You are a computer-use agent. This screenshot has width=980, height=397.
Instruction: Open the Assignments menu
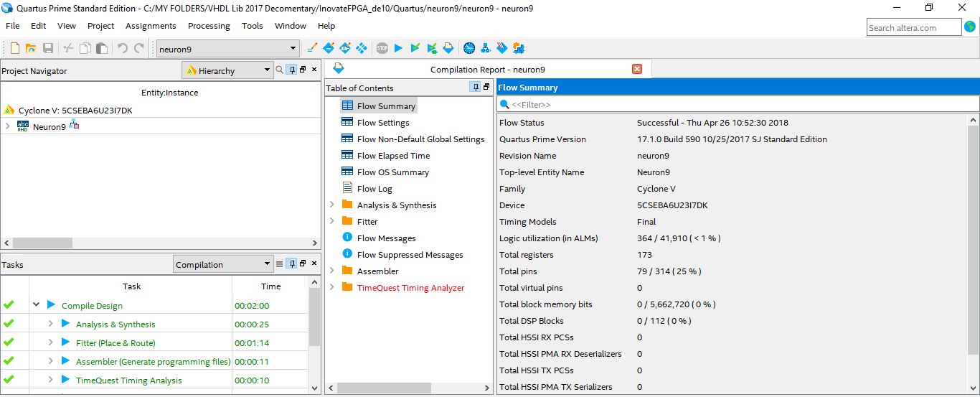click(x=151, y=26)
